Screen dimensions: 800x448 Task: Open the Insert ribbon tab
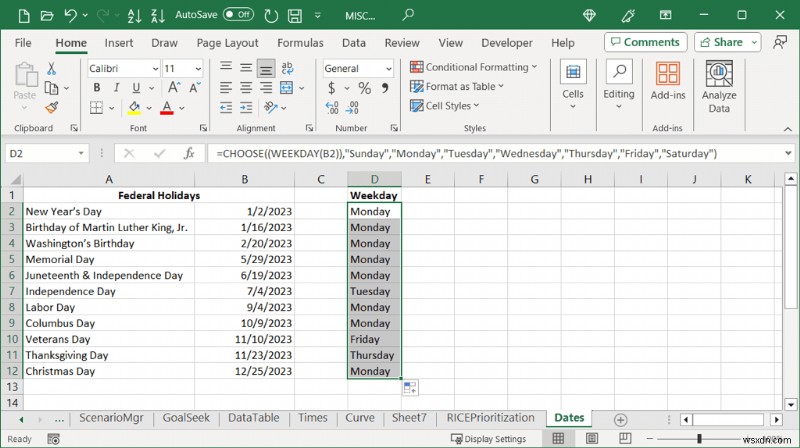(118, 43)
